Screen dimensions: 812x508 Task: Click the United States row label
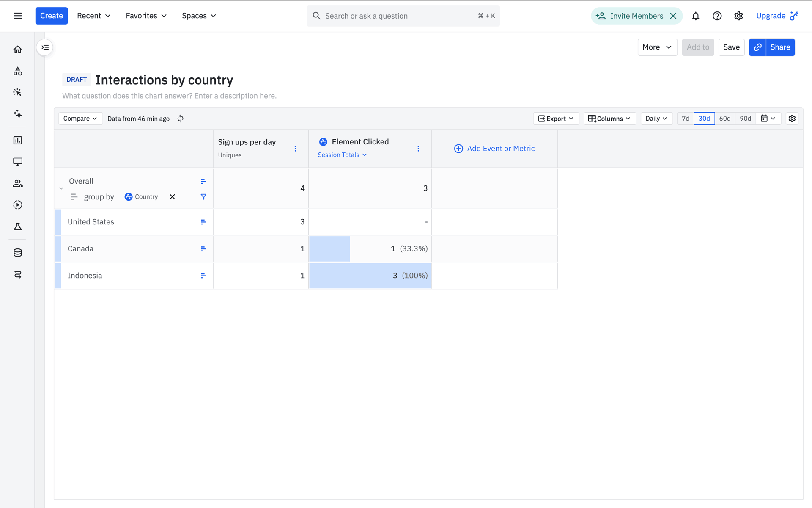coord(91,222)
